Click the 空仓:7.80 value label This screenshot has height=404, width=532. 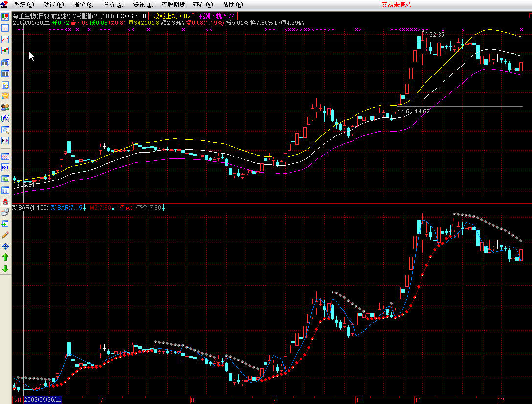pos(149,208)
